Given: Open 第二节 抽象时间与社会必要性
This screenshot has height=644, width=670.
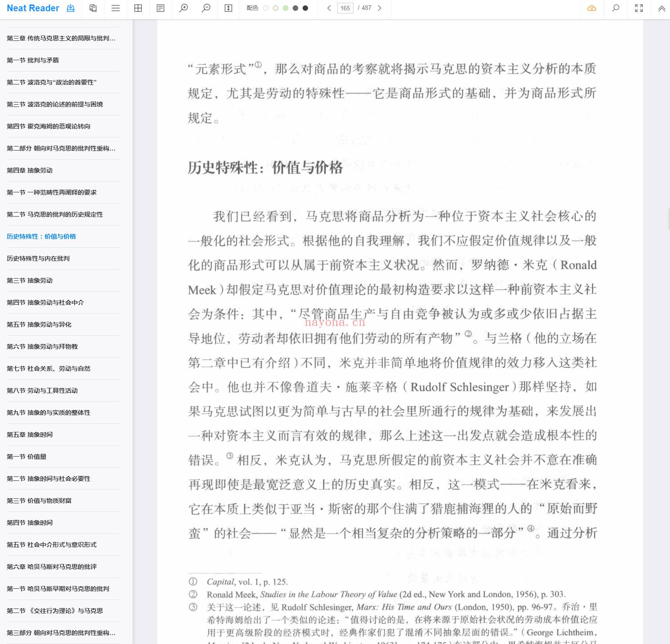Looking at the screenshot, I should 49,479.
